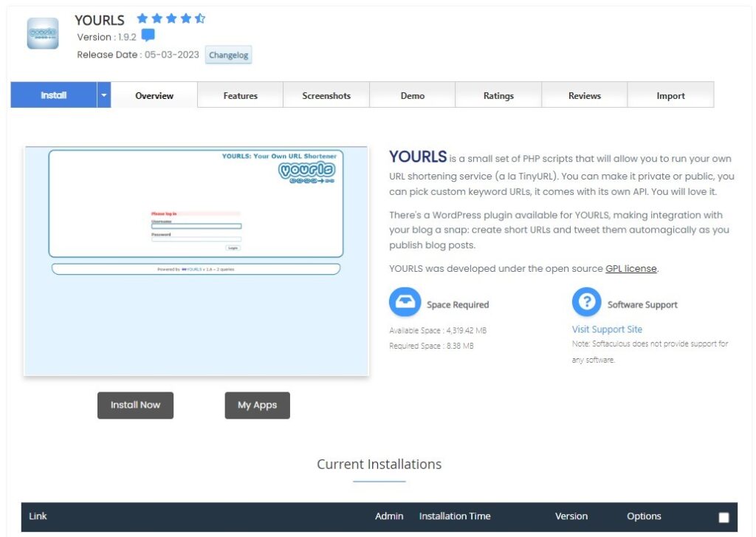Click the Admin column header
Viewport: 756px width, 537px height.
389,516
